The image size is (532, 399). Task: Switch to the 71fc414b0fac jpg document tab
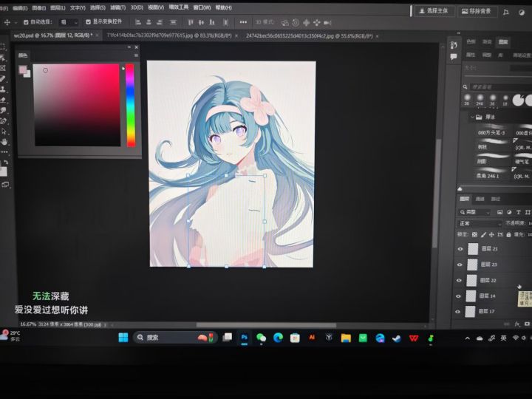coord(168,35)
